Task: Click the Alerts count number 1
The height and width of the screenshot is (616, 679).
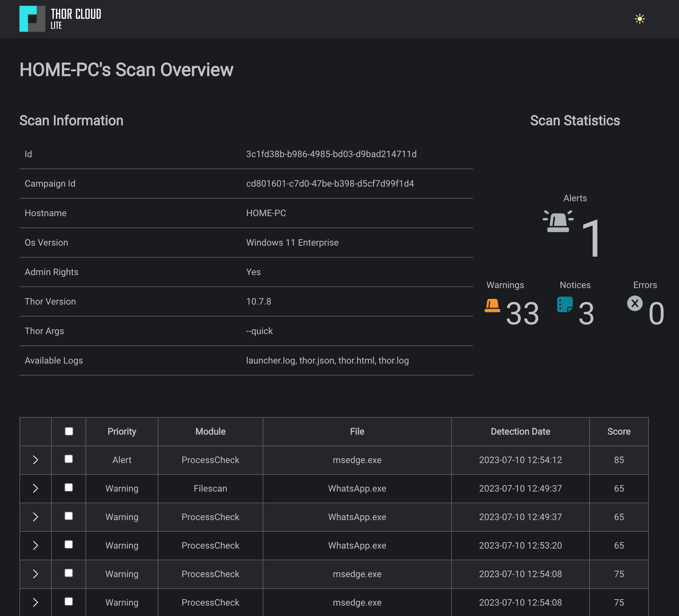Action: click(x=591, y=238)
